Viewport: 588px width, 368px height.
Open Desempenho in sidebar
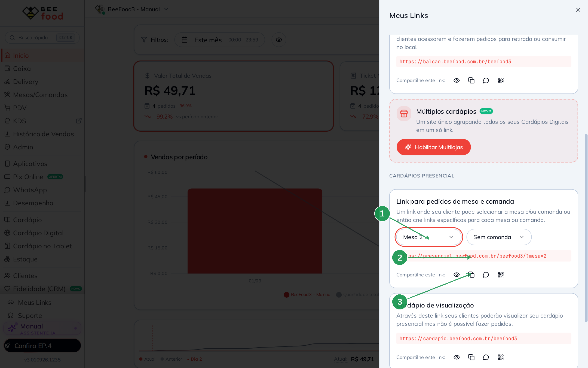tap(42, 203)
